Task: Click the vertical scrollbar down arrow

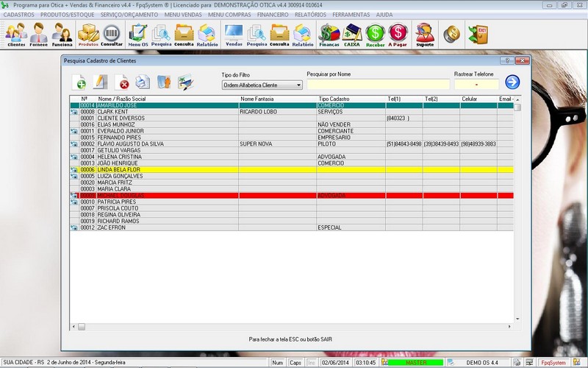Action: tap(517, 319)
